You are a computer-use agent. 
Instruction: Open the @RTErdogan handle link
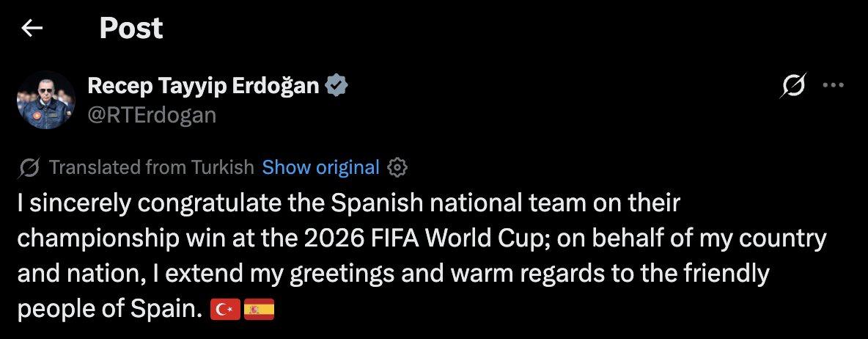click(x=152, y=115)
